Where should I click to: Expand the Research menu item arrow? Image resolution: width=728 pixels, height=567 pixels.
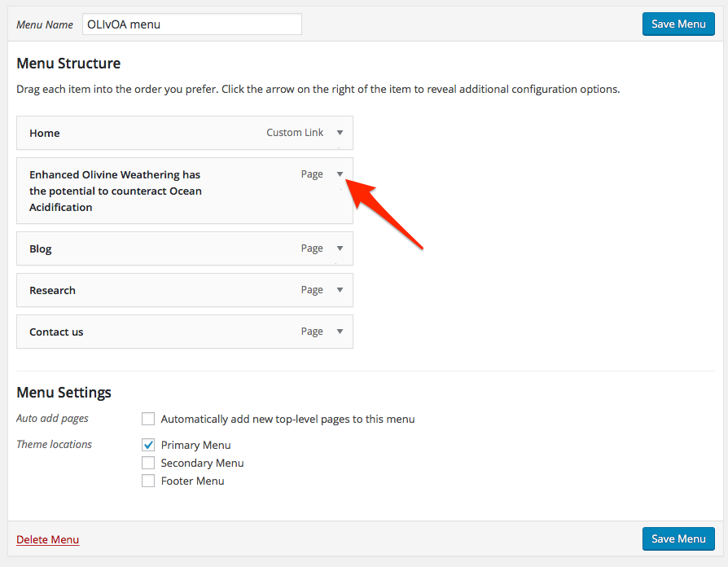(340, 290)
